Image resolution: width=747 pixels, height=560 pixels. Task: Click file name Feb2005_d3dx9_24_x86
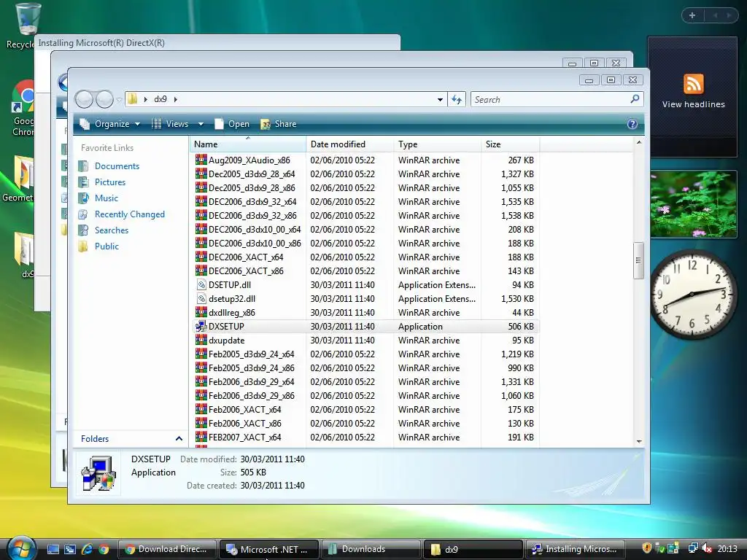(252, 368)
